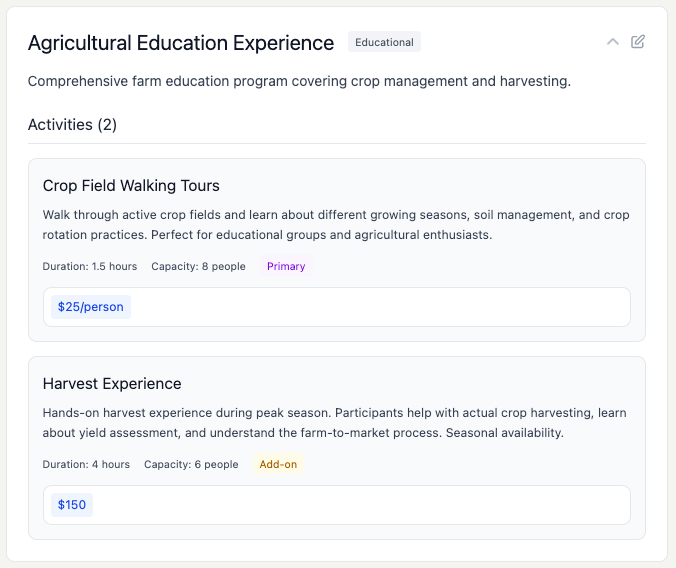Click the pricing box of Crop Field Tours
Viewport: 676px width, 568px height.
[380, 307]
